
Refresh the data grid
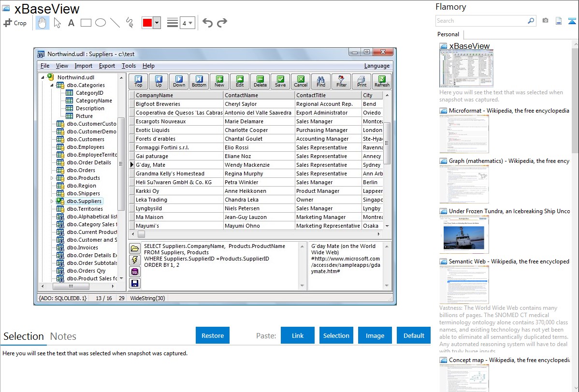[x=382, y=81]
